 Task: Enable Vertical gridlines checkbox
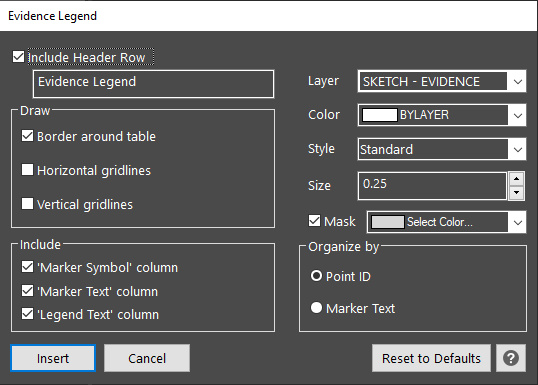[27, 203]
